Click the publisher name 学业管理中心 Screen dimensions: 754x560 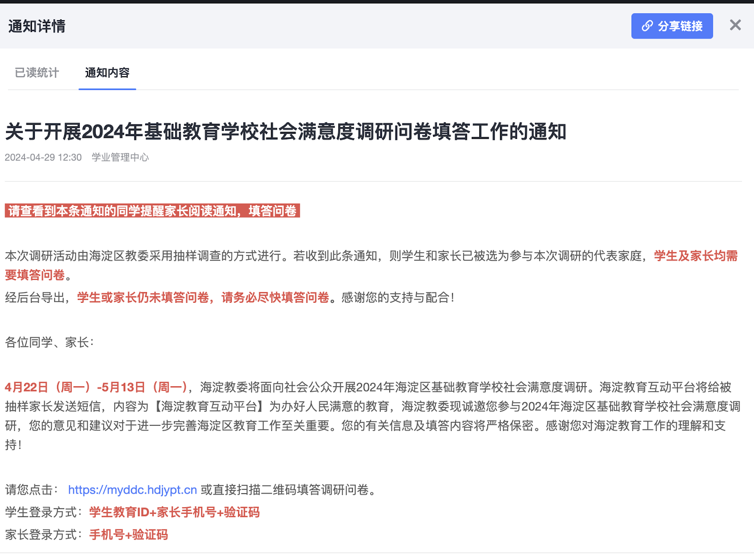(x=120, y=157)
